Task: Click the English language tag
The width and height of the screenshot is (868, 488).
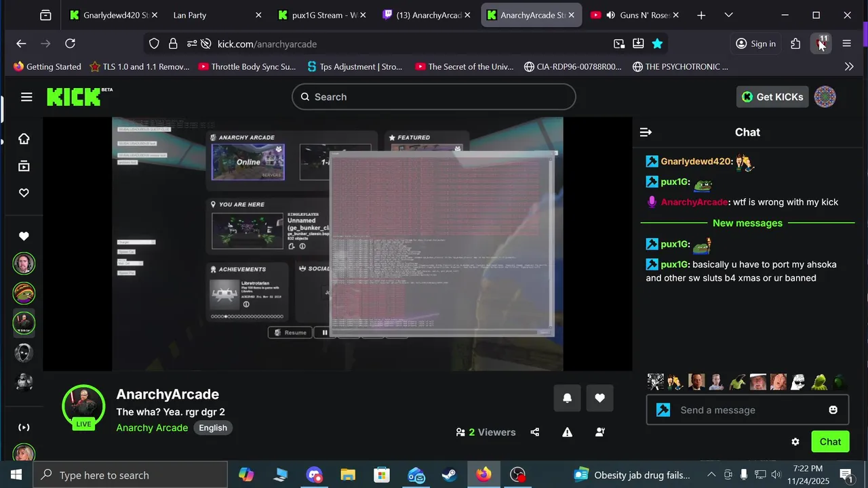Action: click(213, 428)
